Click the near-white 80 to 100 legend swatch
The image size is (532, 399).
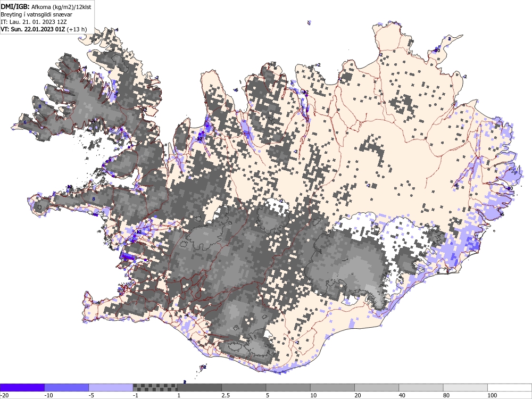pyautogui.click(x=465, y=387)
